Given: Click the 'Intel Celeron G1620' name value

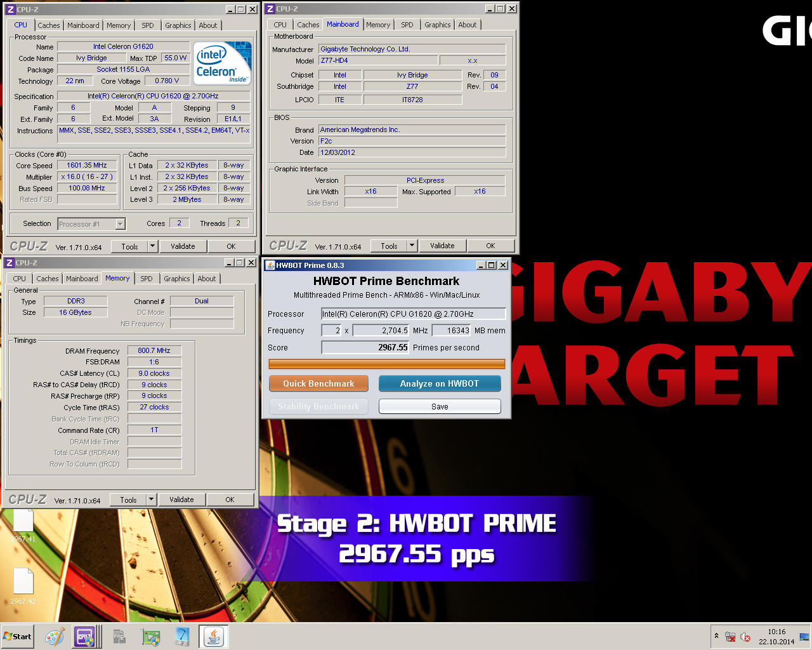Looking at the screenshot, I should (123, 46).
